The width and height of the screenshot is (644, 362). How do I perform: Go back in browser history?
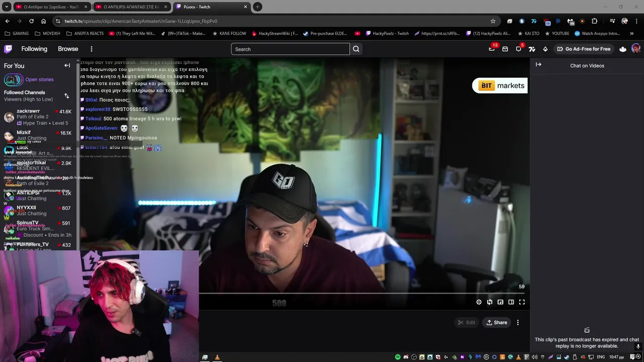click(x=7, y=21)
